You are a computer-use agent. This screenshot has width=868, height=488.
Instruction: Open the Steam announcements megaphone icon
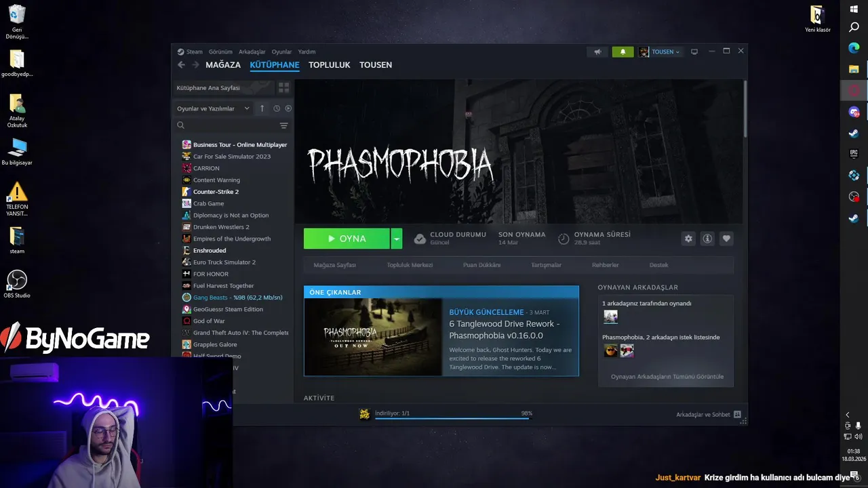point(597,52)
